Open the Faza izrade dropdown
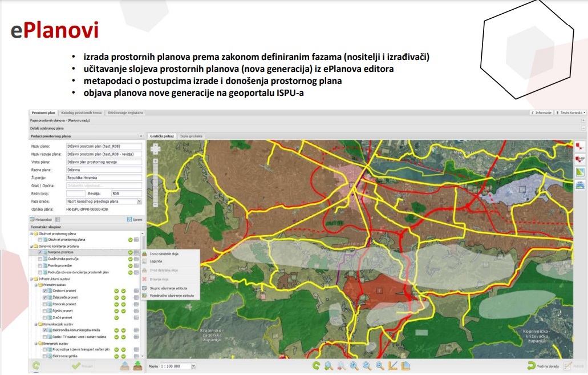 [139, 201]
